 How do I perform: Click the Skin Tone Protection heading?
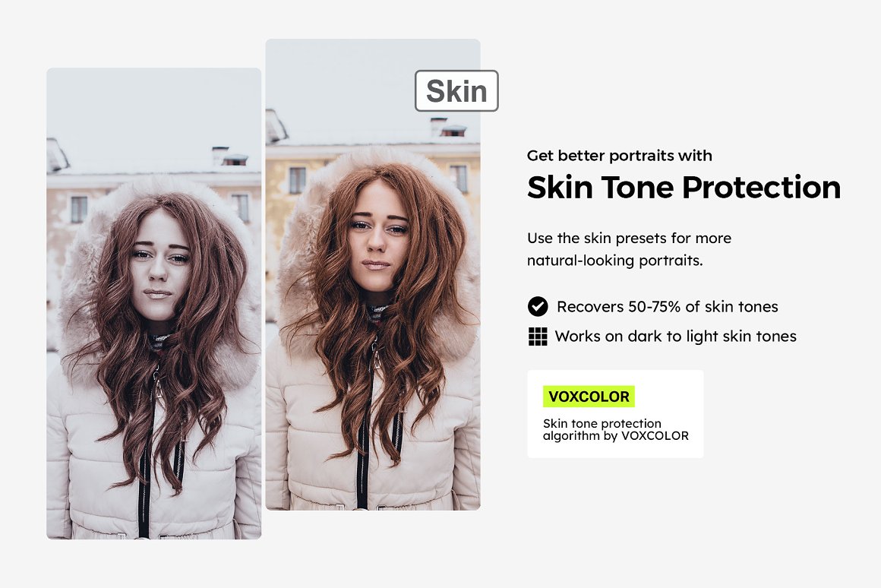click(x=684, y=187)
